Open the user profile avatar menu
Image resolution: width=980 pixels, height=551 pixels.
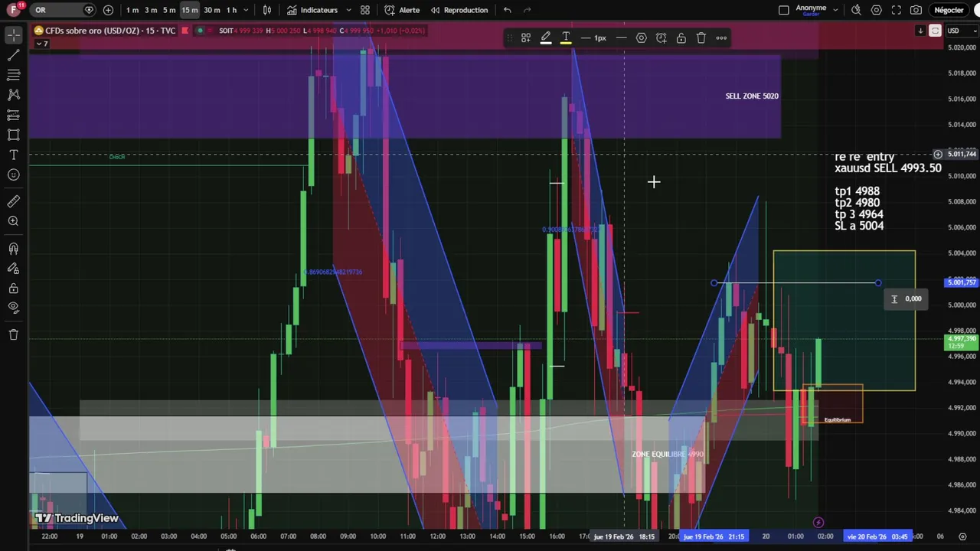15,10
